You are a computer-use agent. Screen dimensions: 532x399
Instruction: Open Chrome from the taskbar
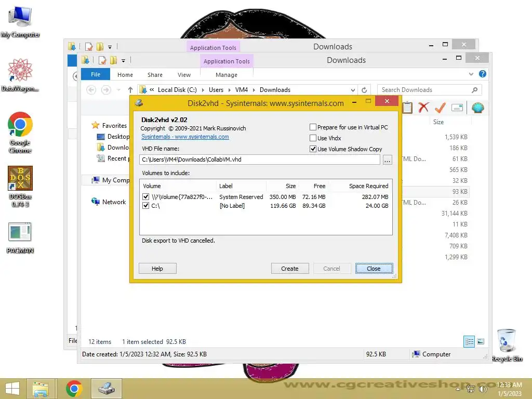click(74, 389)
